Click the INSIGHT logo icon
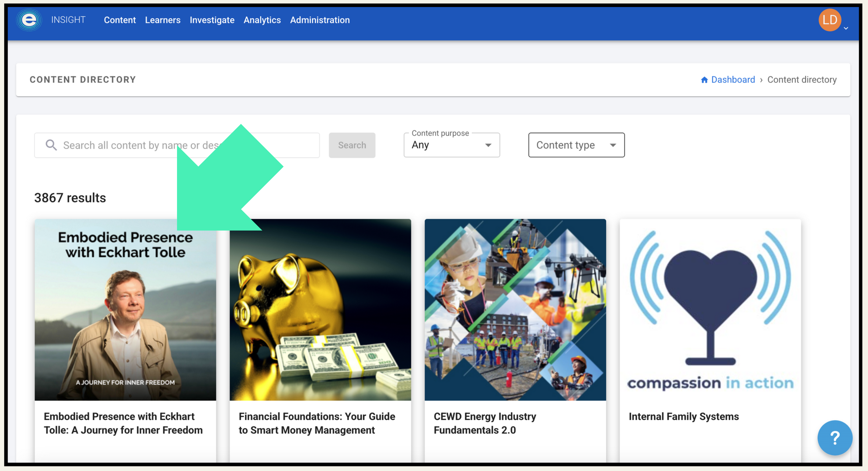The height and width of the screenshot is (471, 868). click(29, 20)
